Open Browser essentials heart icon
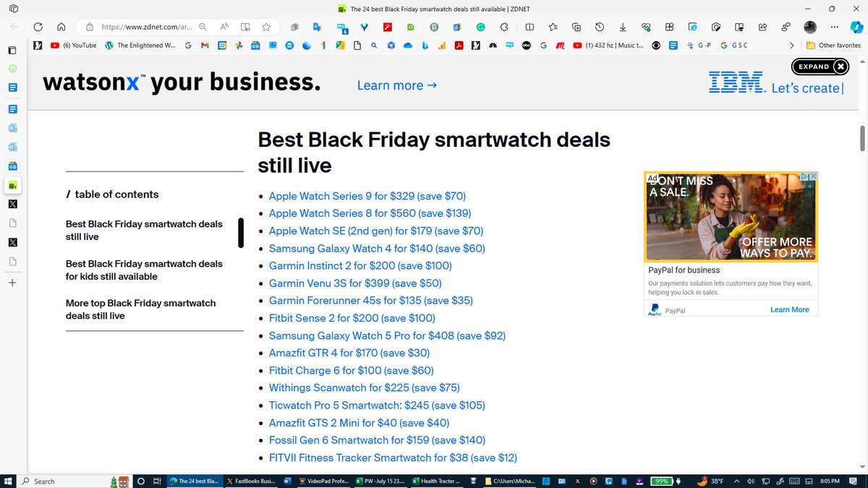The width and height of the screenshot is (868, 488). click(x=646, y=27)
